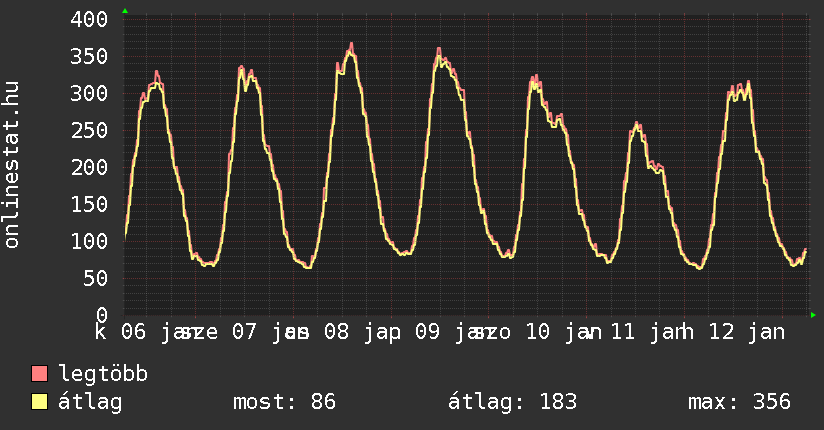Click the 'max: 356' statistic
This screenshot has width=824, height=430.
click(739, 403)
